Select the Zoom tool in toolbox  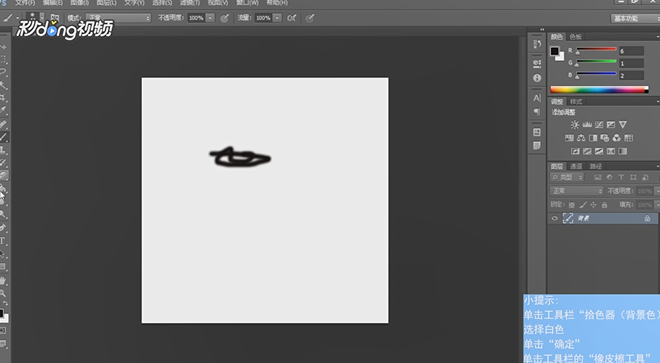click(x=3, y=293)
